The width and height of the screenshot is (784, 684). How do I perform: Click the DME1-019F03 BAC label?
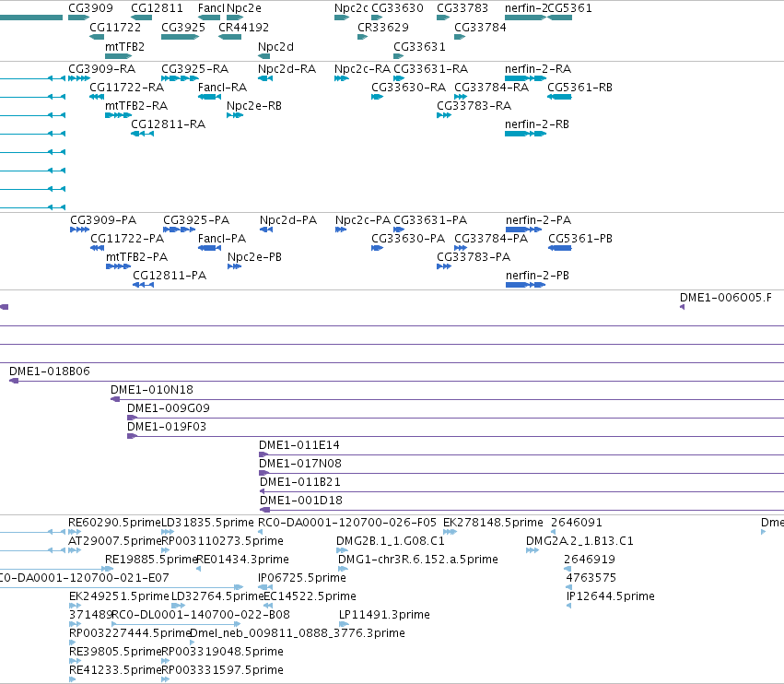[x=167, y=428]
